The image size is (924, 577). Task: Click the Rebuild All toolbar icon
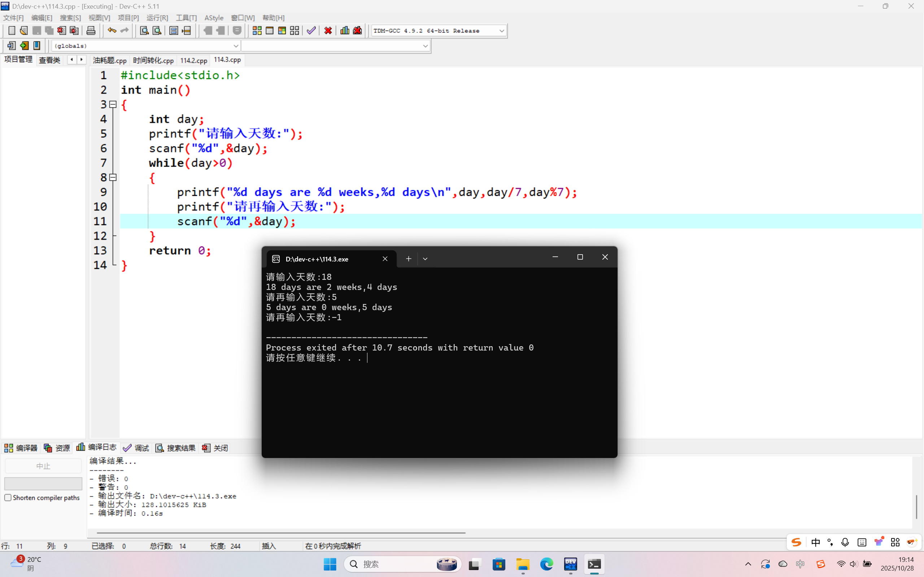click(295, 31)
